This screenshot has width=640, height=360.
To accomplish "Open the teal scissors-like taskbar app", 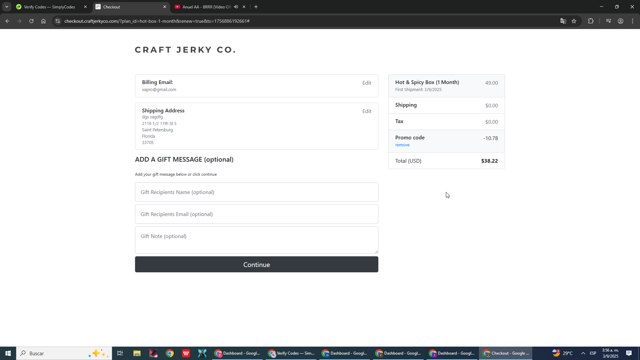I will 202,353.
